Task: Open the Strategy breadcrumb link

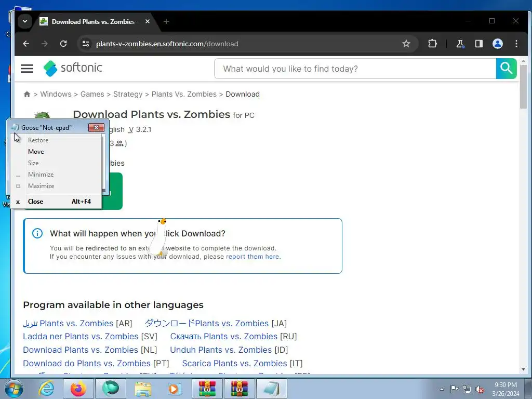Action: point(128,95)
